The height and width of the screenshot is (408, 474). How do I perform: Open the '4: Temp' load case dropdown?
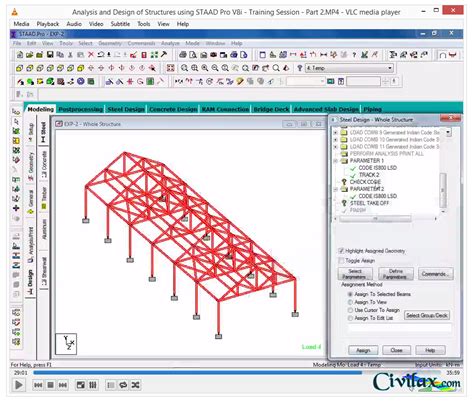[x=349, y=68]
